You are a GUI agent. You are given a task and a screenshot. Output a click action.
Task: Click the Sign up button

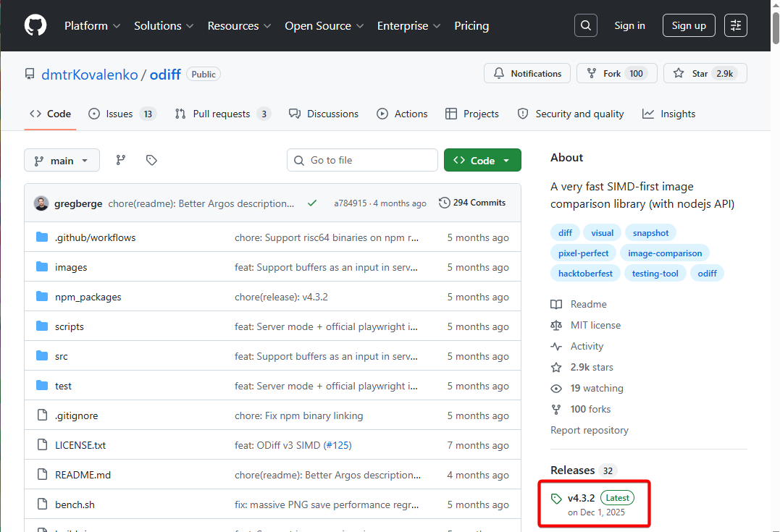click(x=688, y=25)
